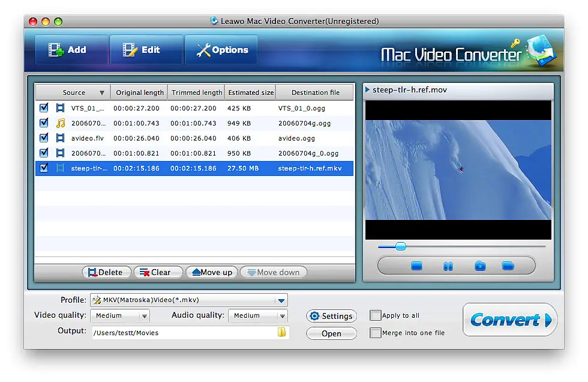
Task: Click the yellow minimize window button
Action: 46,22
